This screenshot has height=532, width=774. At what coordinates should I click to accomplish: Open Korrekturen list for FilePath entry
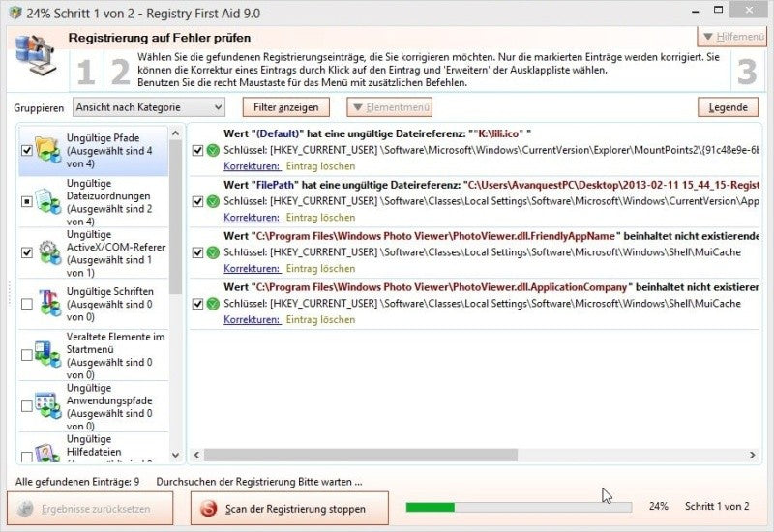click(252, 218)
